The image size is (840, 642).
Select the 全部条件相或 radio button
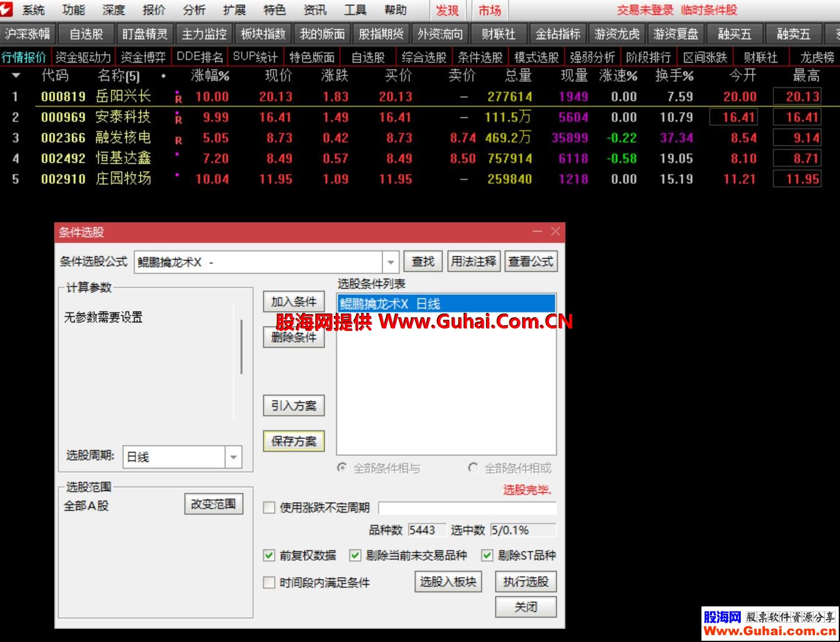[473, 468]
